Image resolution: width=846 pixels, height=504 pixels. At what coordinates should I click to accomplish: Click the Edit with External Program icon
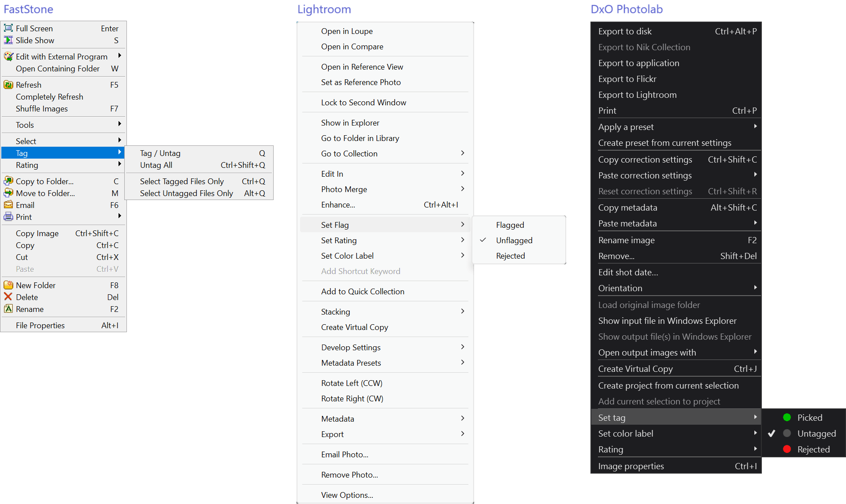coord(8,56)
